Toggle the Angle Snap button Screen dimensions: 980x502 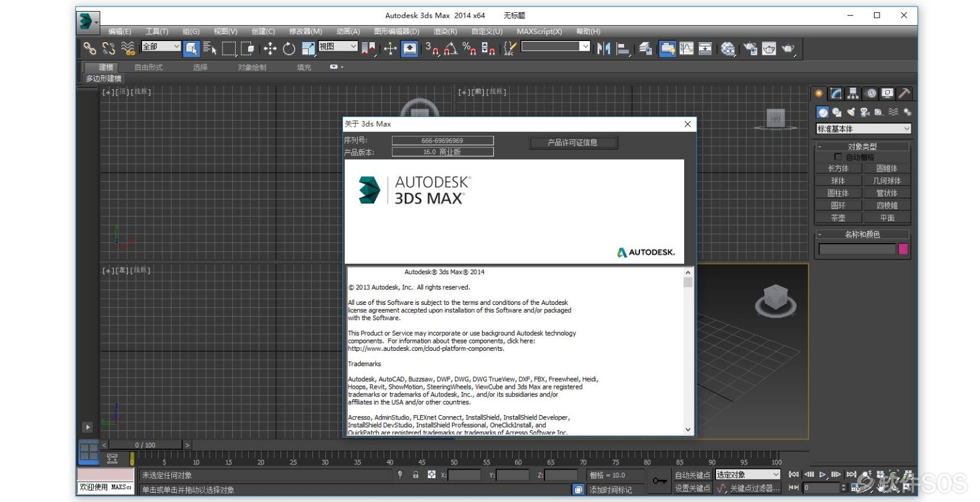pos(451,48)
